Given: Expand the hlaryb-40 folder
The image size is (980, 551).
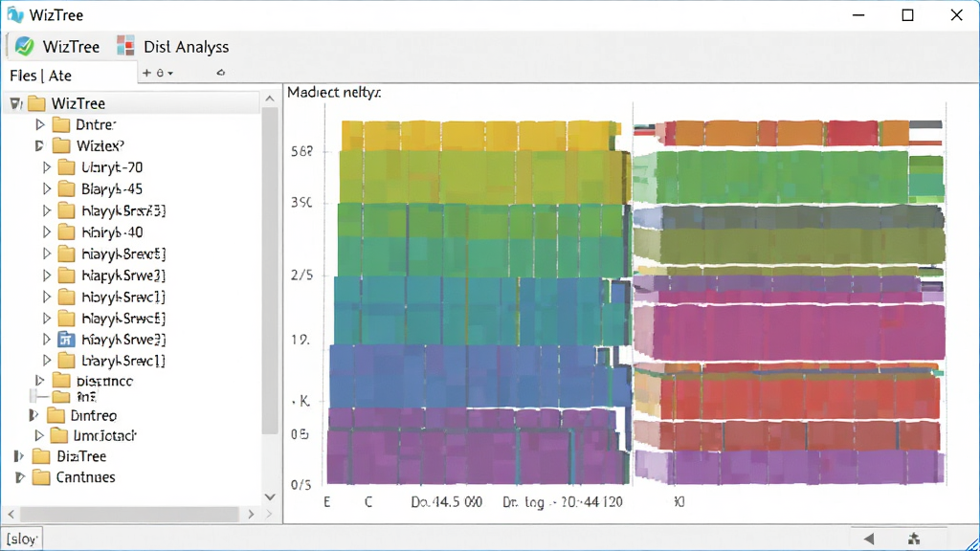Looking at the screenshot, I should coord(47,231).
